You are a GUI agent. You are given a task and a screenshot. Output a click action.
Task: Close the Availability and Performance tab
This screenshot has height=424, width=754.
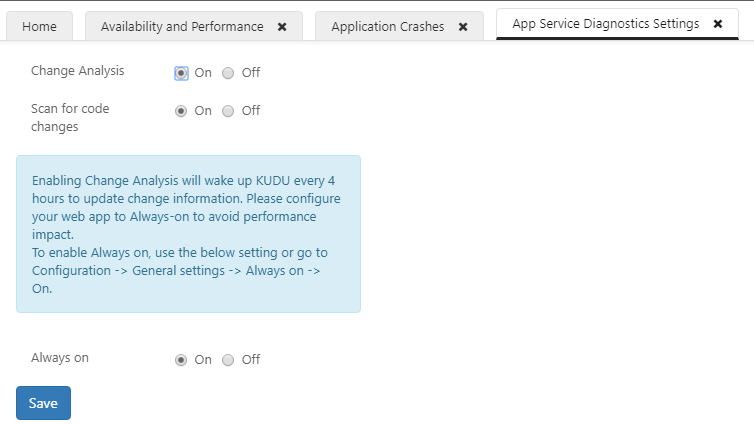pos(282,27)
